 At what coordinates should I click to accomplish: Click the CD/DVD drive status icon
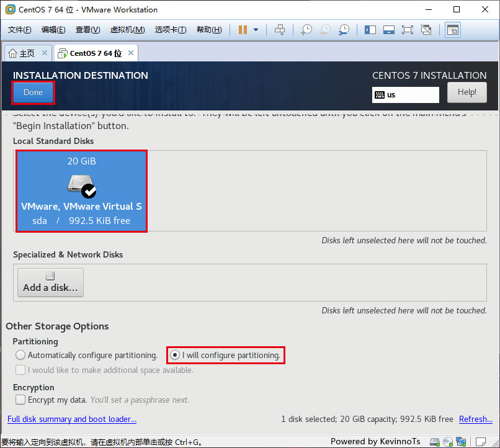[448, 442]
